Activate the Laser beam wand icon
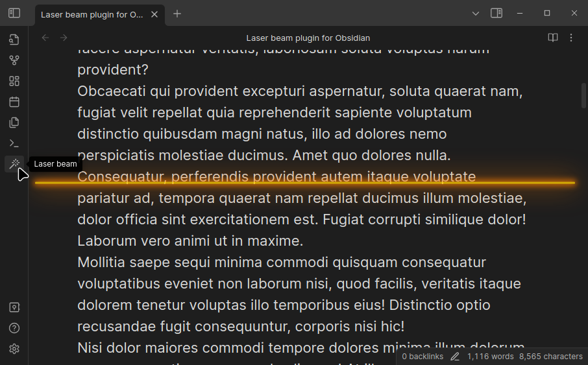The width and height of the screenshot is (588, 365). [x=14, y=164]
